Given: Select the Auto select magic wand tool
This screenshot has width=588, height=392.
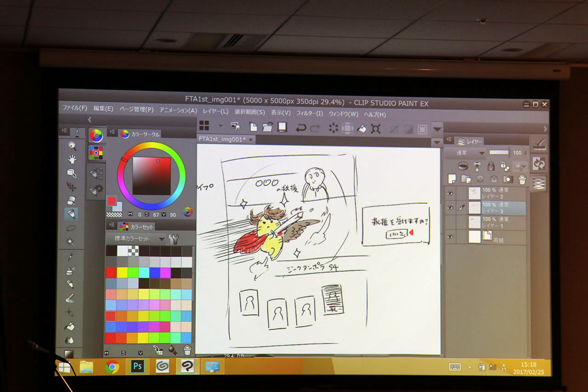Looking at the screenshot, I should tap(71, 241).
